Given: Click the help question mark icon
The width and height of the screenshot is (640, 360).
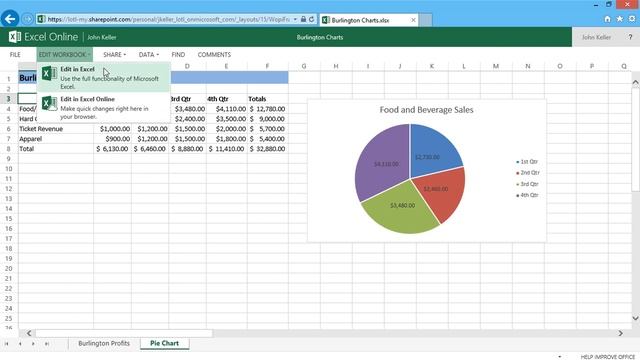Looking at the screenshot, I should (x=630, y=37).
